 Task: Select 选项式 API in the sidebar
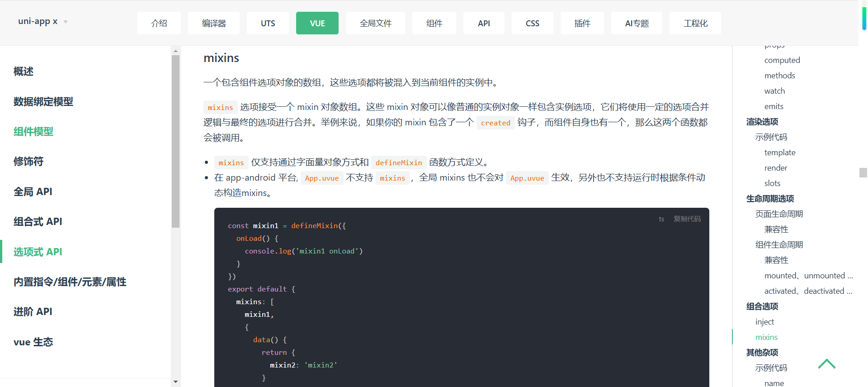click(38, 252)
